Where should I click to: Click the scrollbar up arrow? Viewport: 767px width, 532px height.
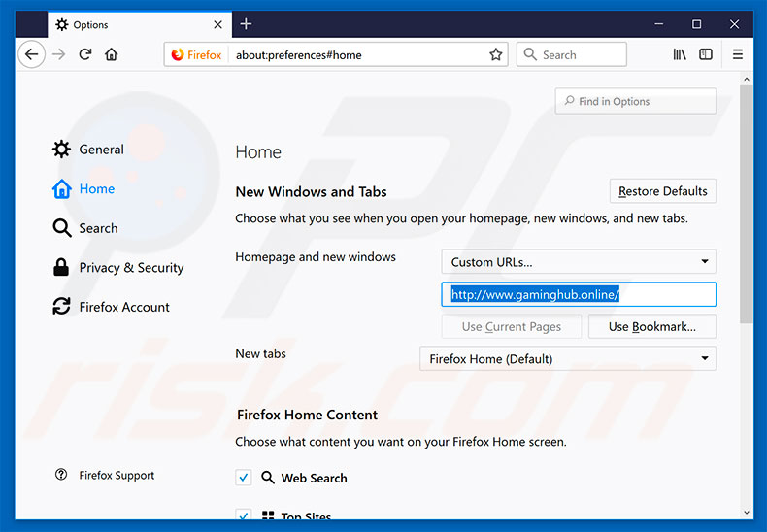(746, 79)
